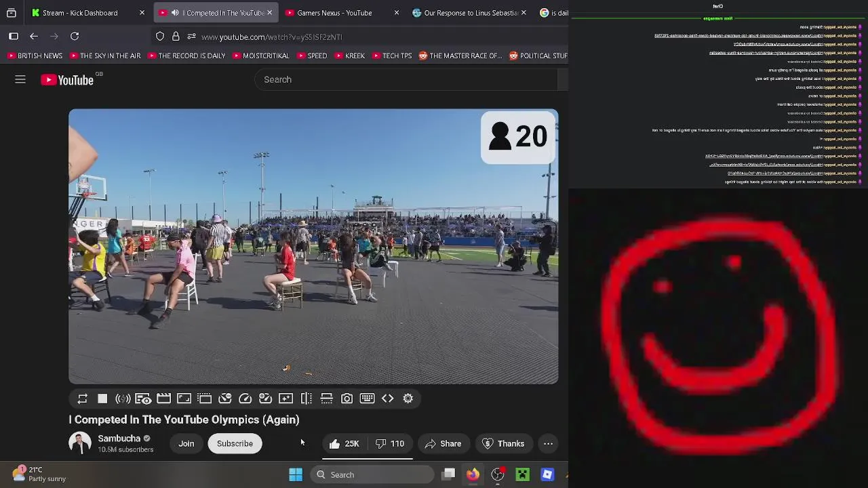The image size is (868, 488).
Task: Click the address bar URL
Action: (272, 37)
